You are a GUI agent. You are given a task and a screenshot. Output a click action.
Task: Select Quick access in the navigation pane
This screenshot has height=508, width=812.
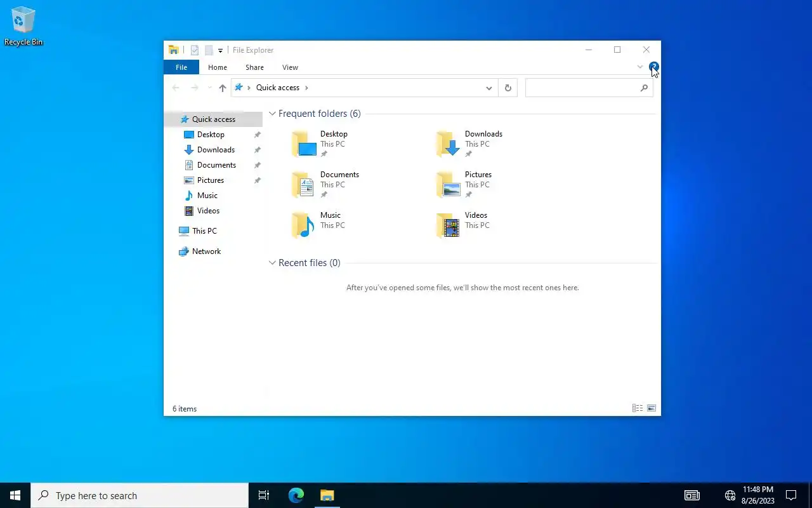coord(213,119)
